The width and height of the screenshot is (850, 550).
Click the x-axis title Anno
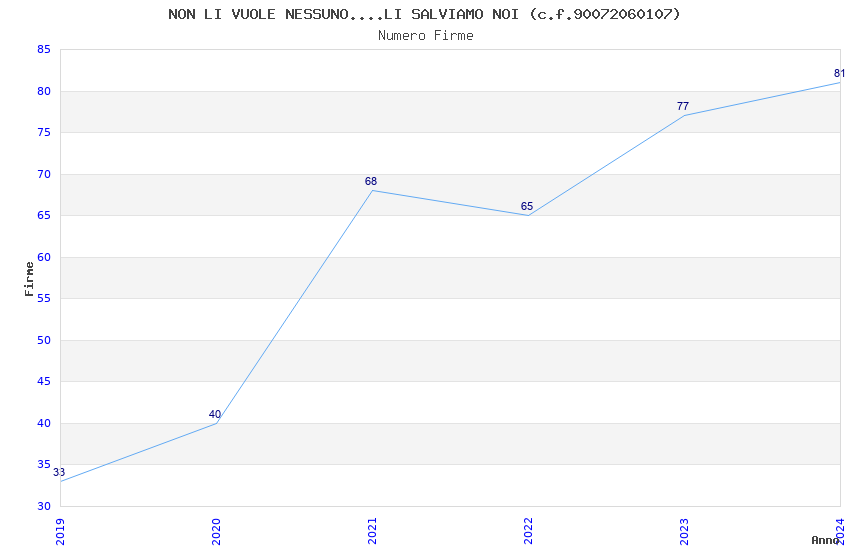(825, 540)
